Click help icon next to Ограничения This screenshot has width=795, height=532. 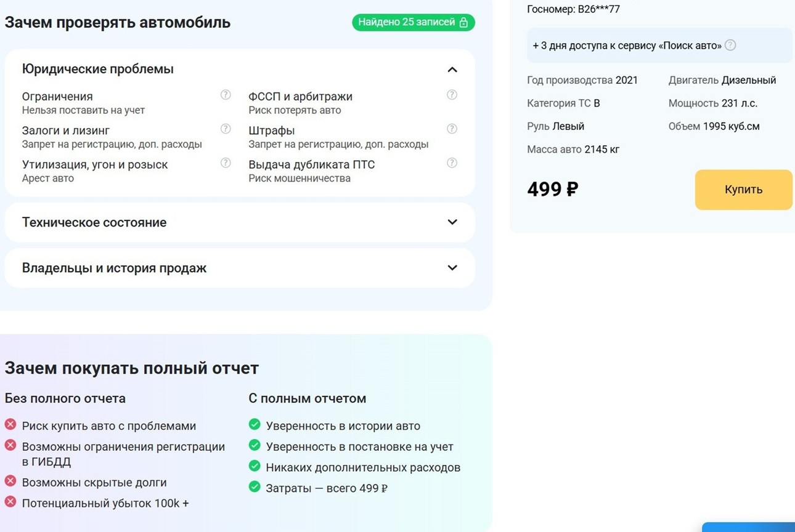point(226,95)
